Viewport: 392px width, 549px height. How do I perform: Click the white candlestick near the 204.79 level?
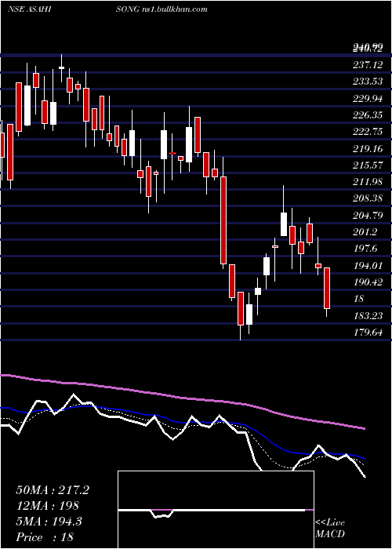(284, 224)
